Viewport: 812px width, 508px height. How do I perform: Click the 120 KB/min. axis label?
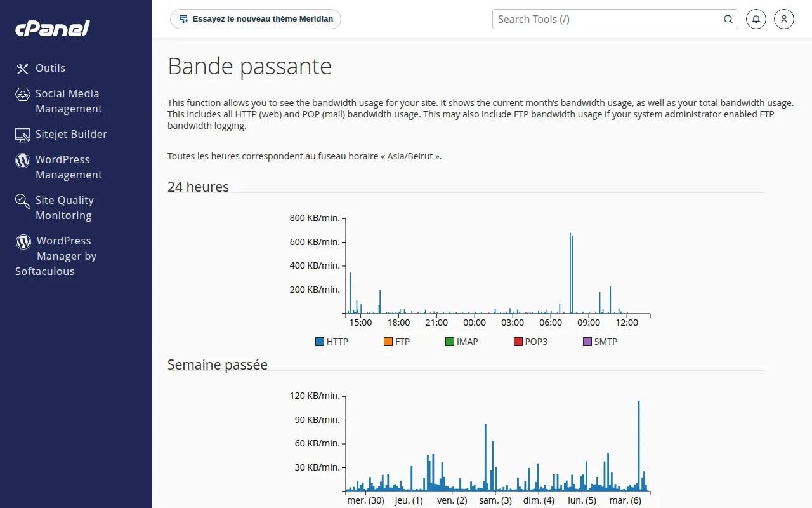point(315,396)
